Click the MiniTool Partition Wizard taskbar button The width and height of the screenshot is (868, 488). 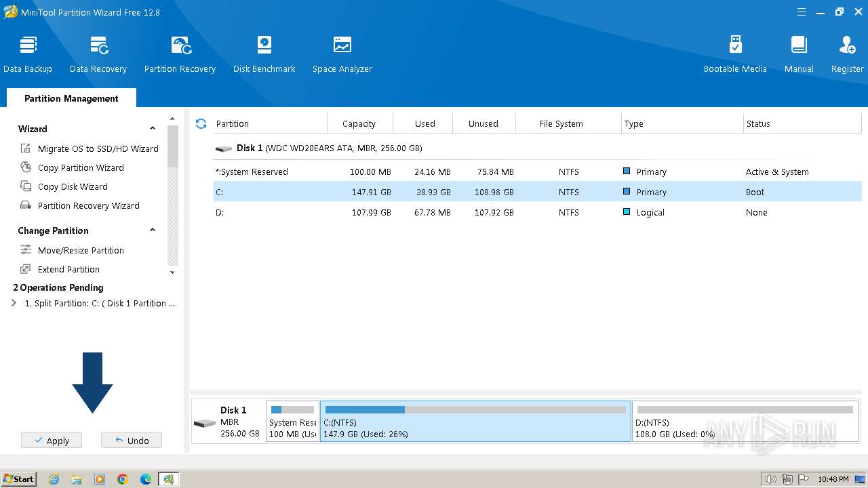click(x=168, y=479)
